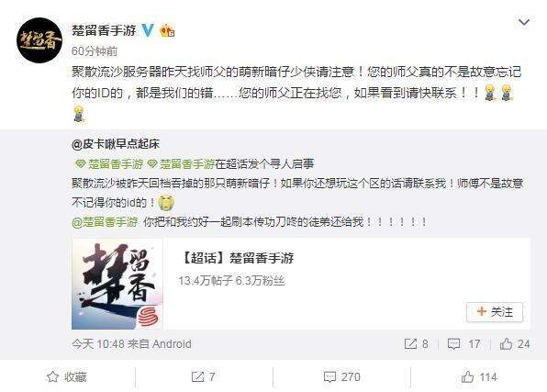Click the membership crown badge icon
Screen dimensions: 547x392
coord(167,30)
